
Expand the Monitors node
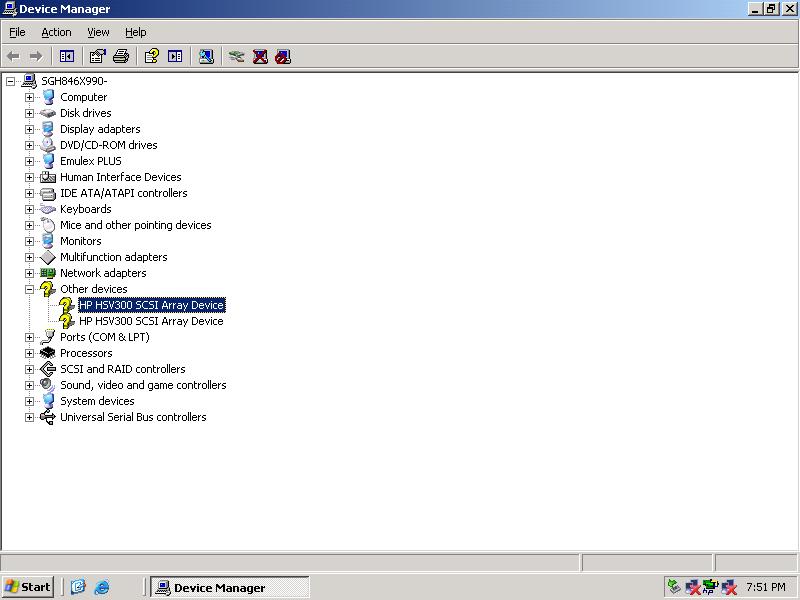29,241
